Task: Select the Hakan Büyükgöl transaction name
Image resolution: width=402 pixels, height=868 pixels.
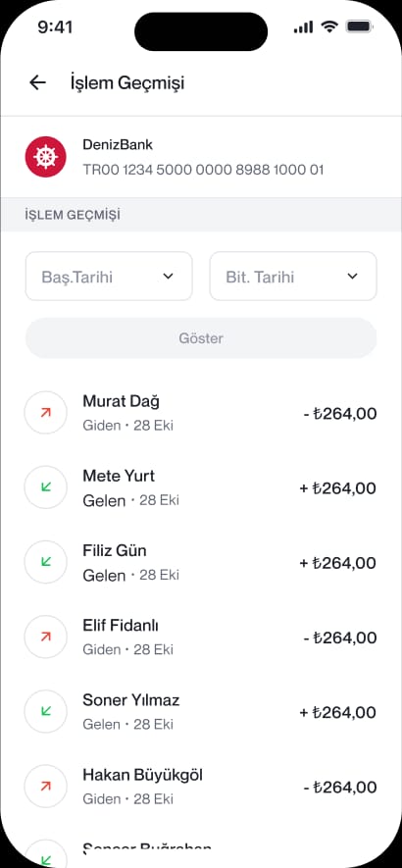Action: (143, 775)
